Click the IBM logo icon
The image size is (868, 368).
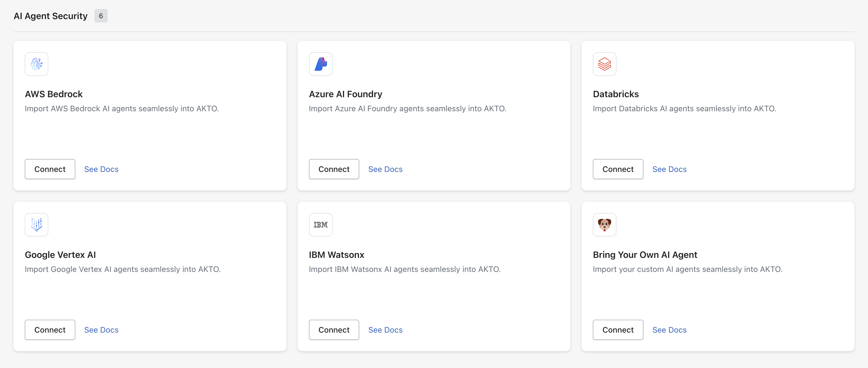click(320, 224)
